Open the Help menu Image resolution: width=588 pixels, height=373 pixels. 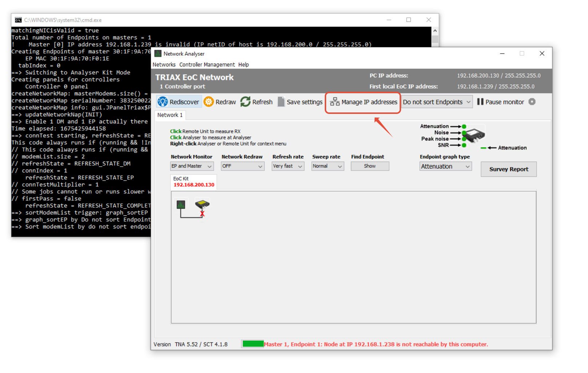244,64
